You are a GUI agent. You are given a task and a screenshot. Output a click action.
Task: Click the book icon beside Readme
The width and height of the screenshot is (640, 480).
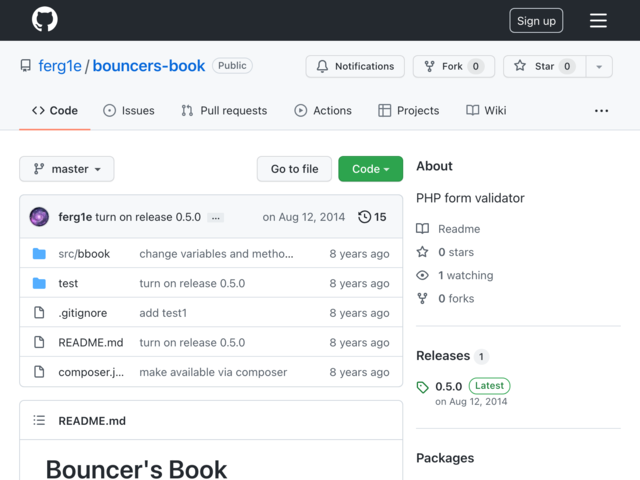[422, 229]
